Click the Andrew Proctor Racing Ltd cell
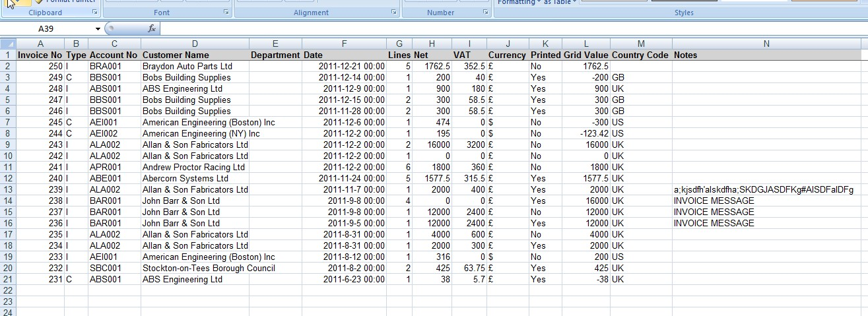This screenshot has height=316, width=868. pyautogui.click(x=193, y=168)
